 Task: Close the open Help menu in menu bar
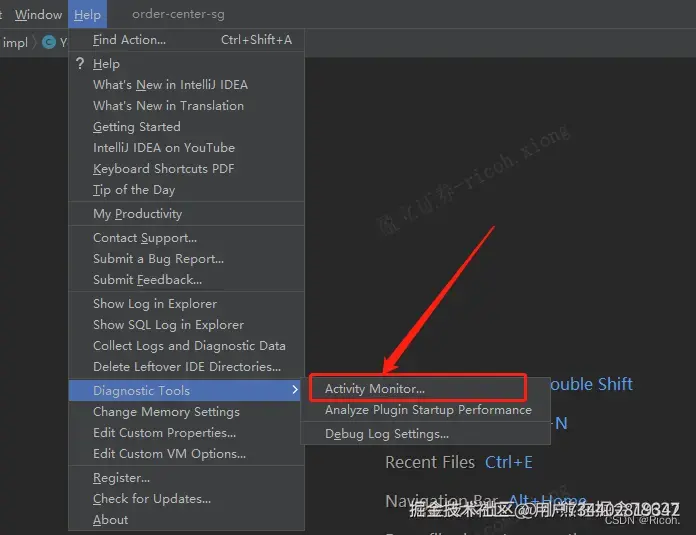(87, 14)
